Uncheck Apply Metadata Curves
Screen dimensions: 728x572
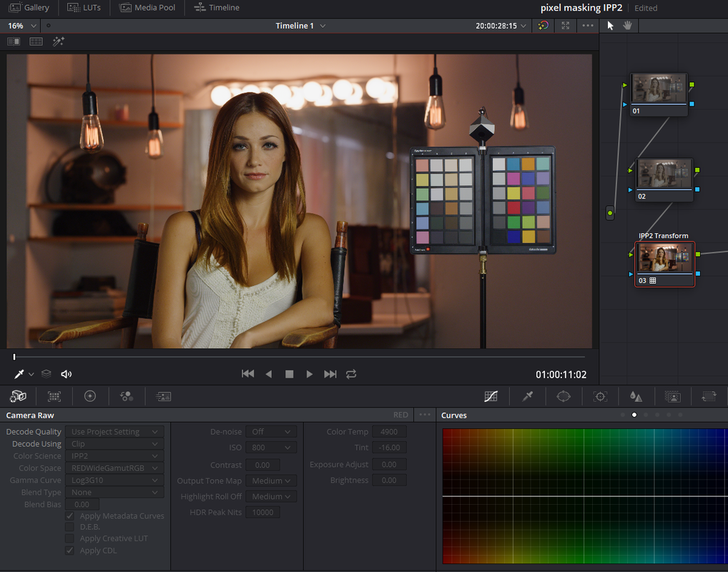(x=69, y=516)
